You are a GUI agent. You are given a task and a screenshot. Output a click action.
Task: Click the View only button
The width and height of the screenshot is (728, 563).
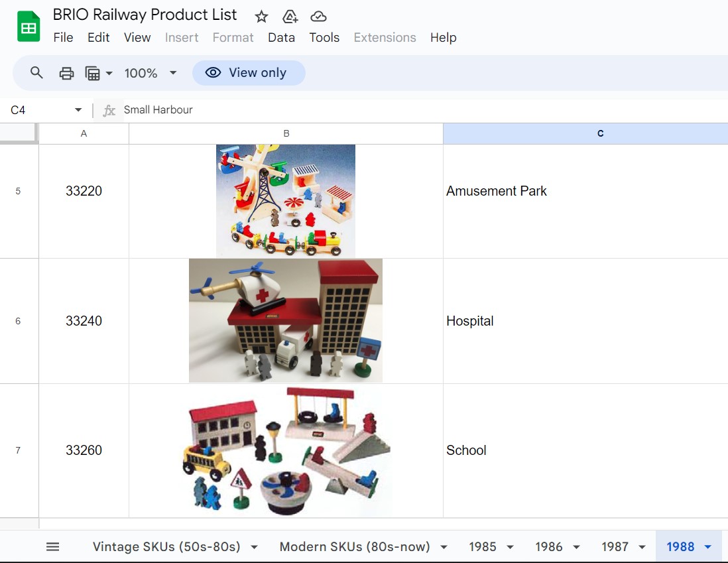[x=249, y=73]
